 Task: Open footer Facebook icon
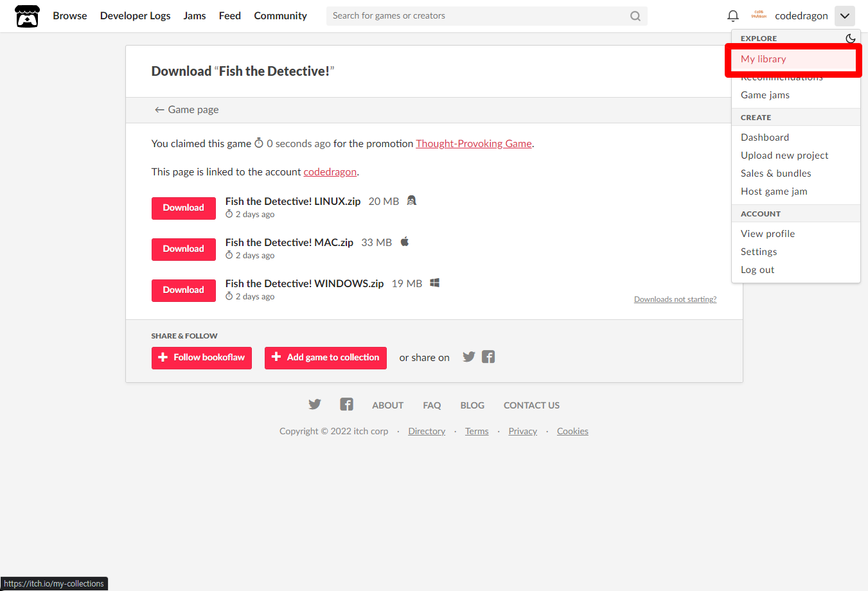coord(346,404)
